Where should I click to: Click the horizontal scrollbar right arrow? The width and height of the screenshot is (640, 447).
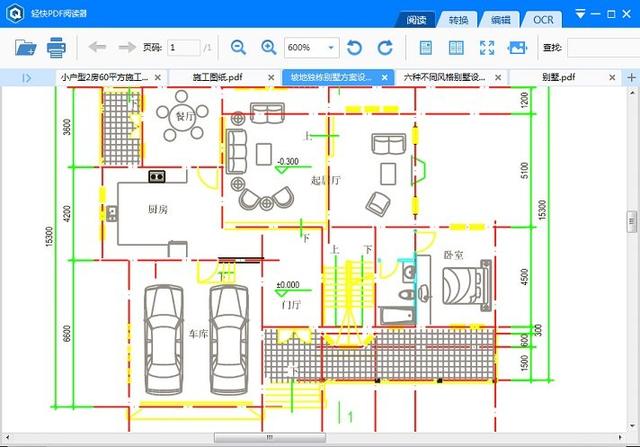[620, 438]
